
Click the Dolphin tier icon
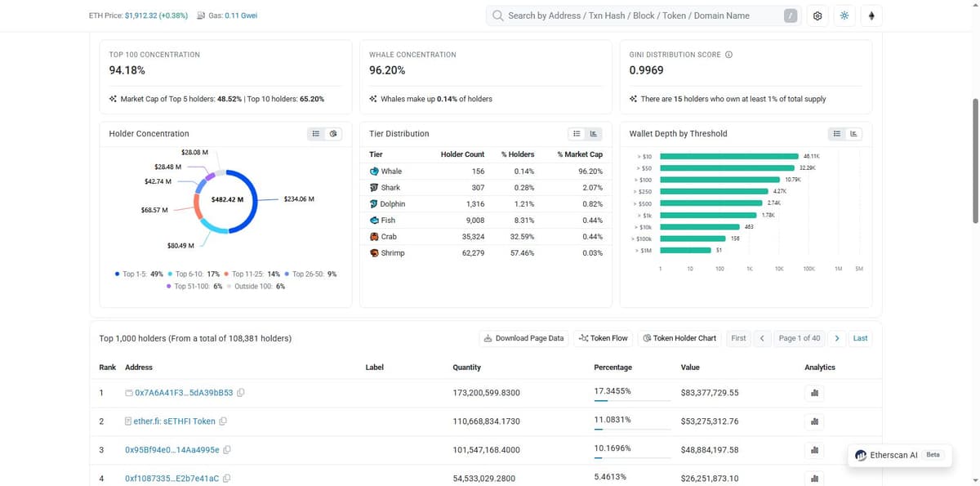pyautogui.click(x=374, y=204)
